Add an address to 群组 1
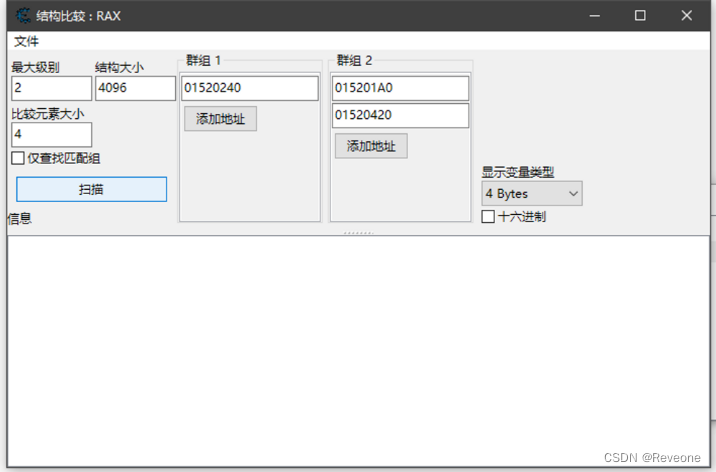Screen dimensions: 716x472 pos(221,119)
